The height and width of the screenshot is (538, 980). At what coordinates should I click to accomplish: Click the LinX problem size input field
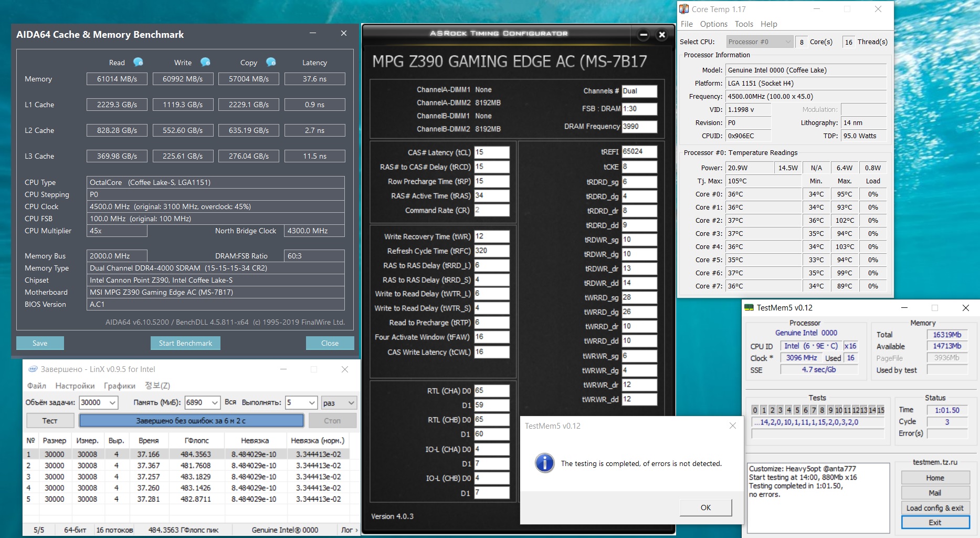[x=93, y=402]
